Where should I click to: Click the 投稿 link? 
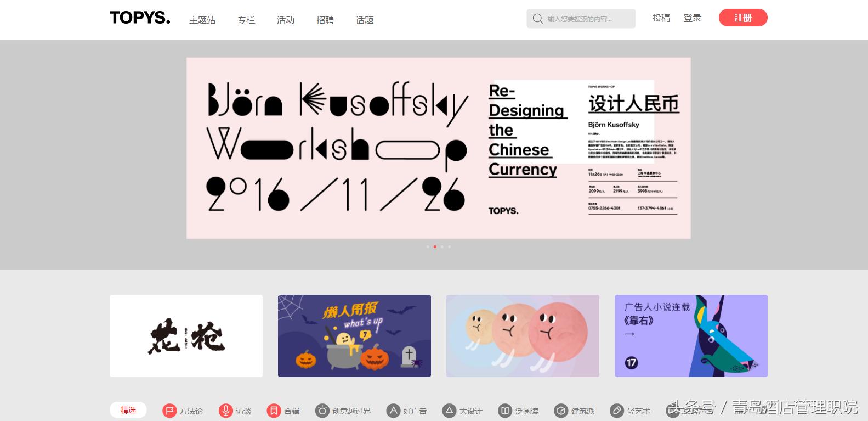[x=661, y=18]
